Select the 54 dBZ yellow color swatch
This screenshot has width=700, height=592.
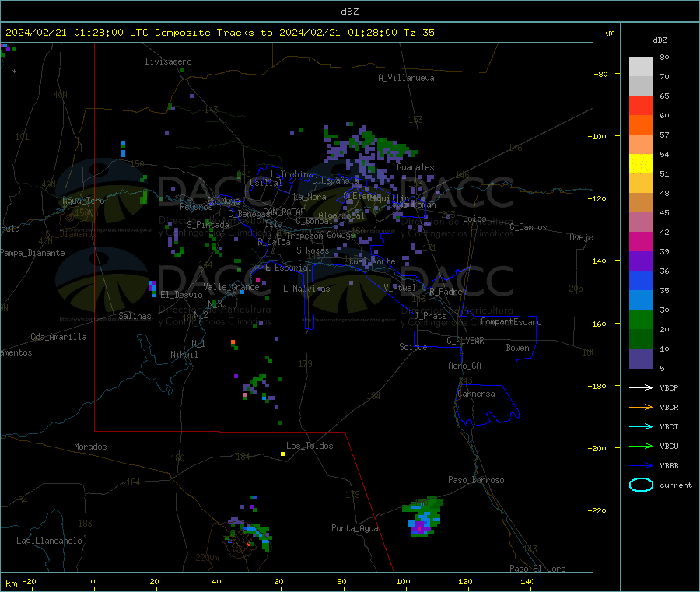point(641,164)
